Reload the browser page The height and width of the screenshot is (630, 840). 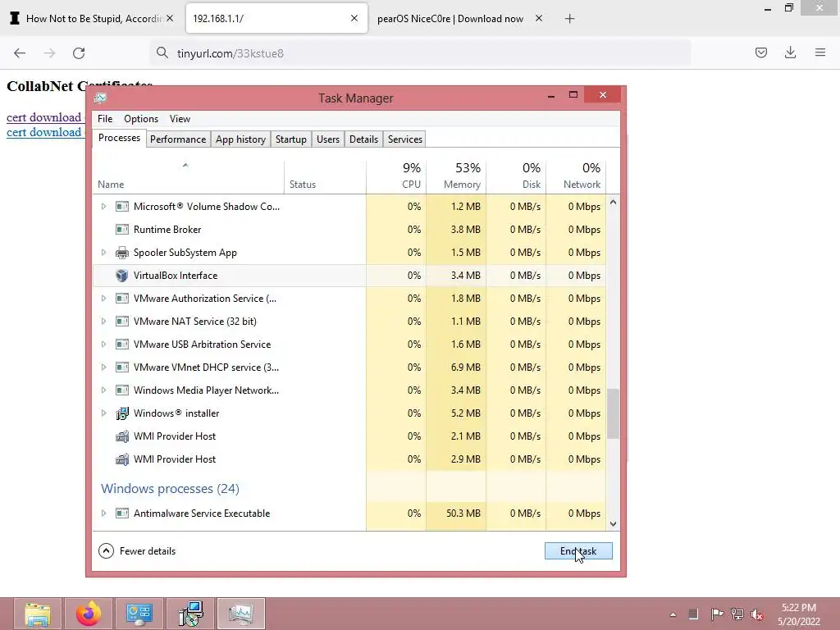[79, 53]
